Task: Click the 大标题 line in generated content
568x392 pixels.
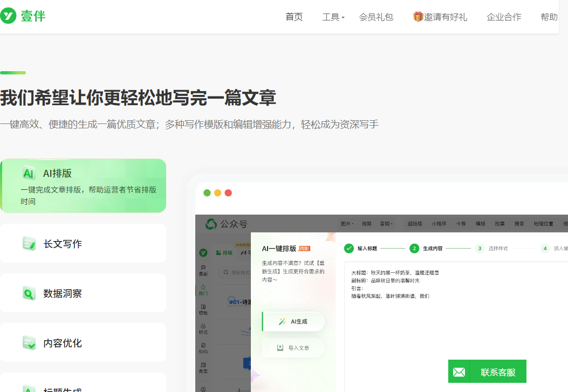Action: [x=395, y=272]
